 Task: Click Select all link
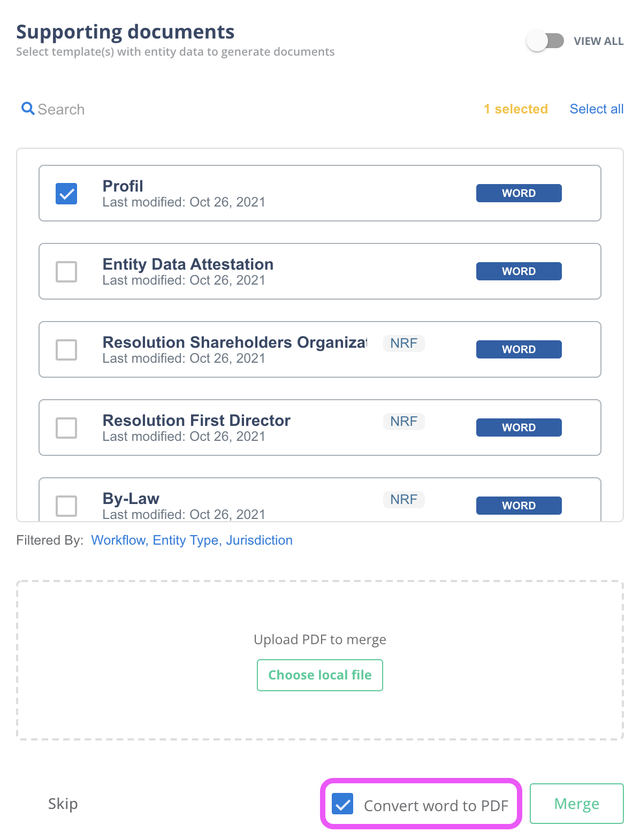[596, 109]
